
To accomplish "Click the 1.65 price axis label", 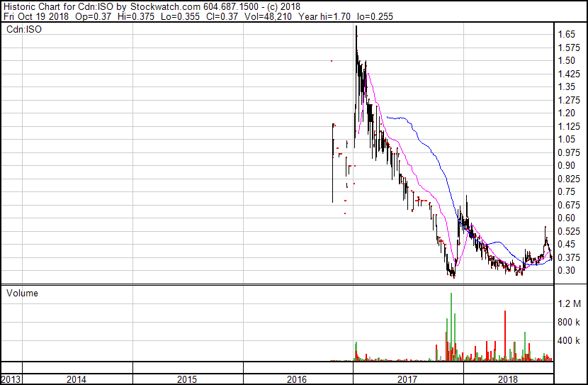I will (565, 34).
